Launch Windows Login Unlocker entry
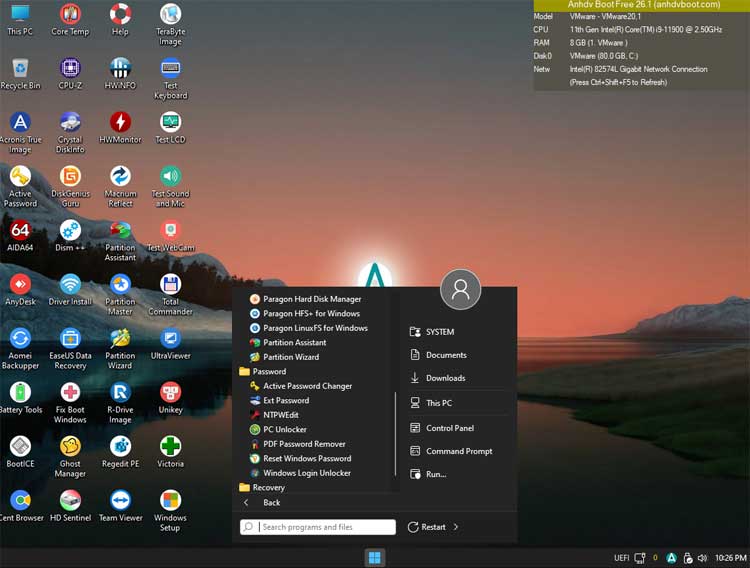 [300, 473]
